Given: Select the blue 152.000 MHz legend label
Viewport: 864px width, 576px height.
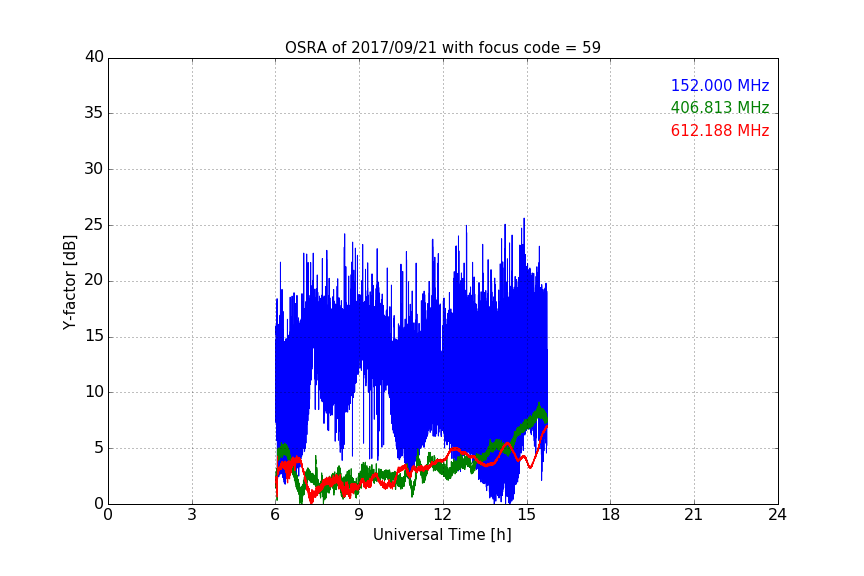Looking at the screenshot, I should pos(720,85).
